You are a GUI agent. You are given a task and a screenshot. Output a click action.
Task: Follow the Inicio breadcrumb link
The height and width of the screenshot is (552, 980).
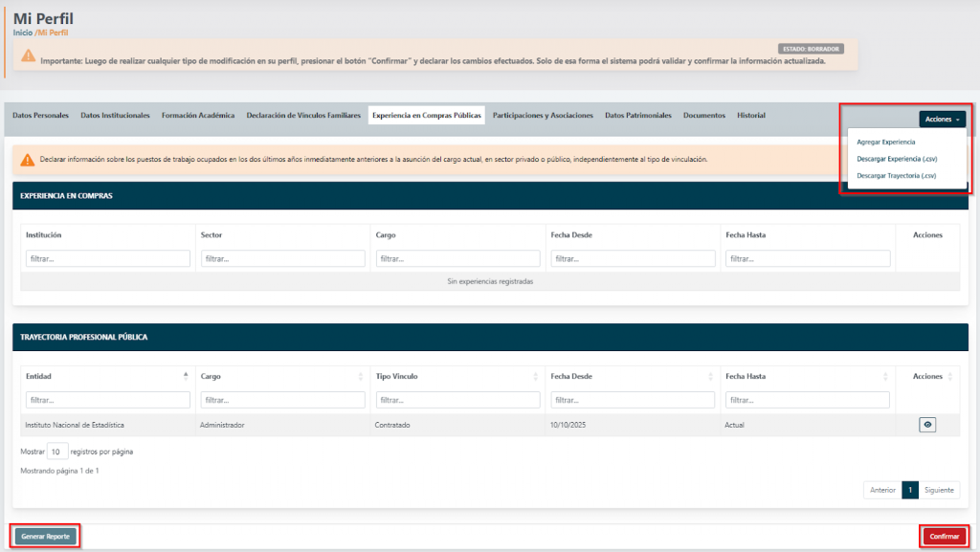click(23, 33)
